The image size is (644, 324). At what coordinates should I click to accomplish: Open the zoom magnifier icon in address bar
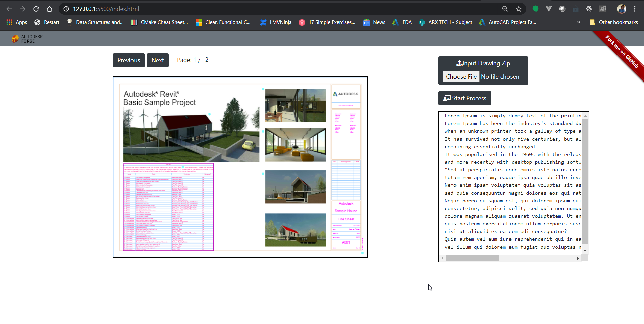pos(505,9)
